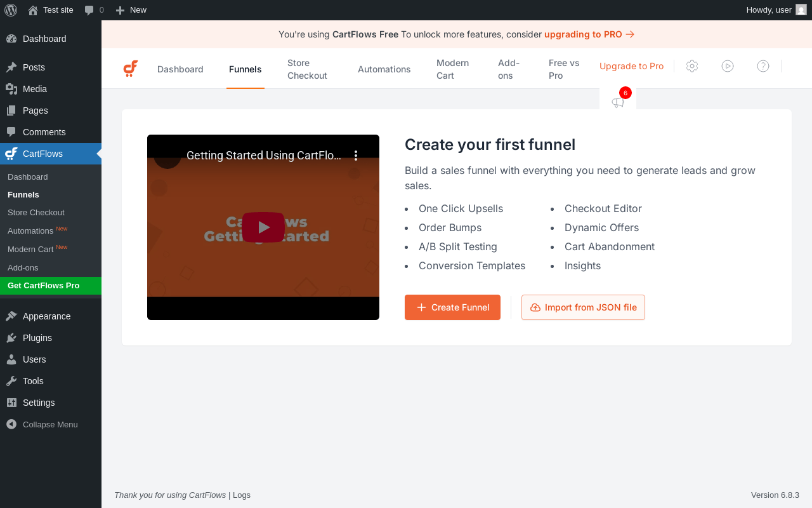Open the comments bubble in admin bar
Viewport: 812px width, 508px height.
[94, 10]
